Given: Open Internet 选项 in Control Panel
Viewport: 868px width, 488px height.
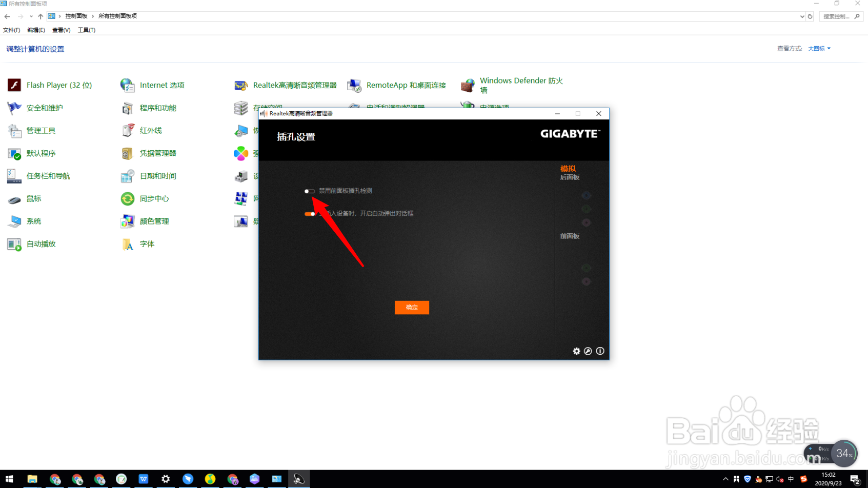Looking at the screenshot, I should [x=152, y=85].
